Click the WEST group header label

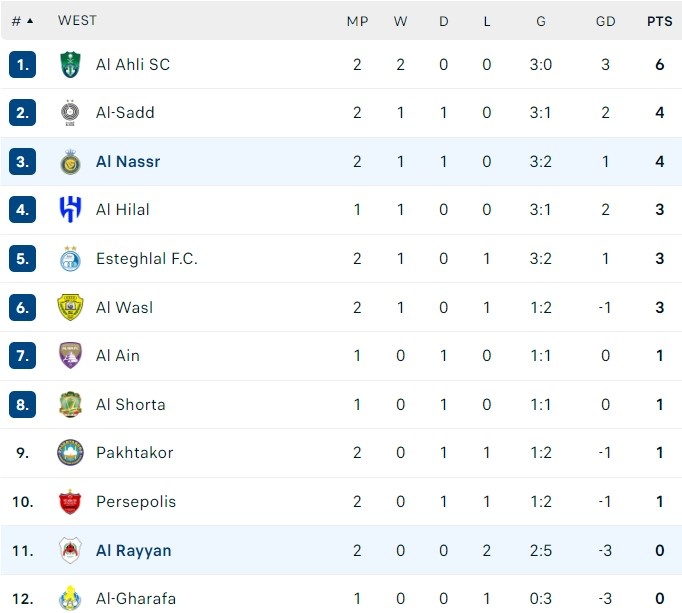(x=77, y=21)
